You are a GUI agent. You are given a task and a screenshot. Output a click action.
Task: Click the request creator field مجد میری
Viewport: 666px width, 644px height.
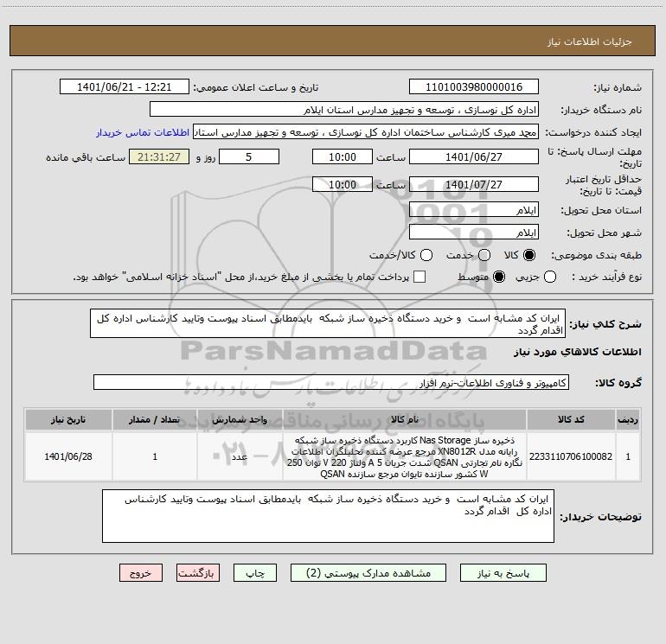coord(366,131)
